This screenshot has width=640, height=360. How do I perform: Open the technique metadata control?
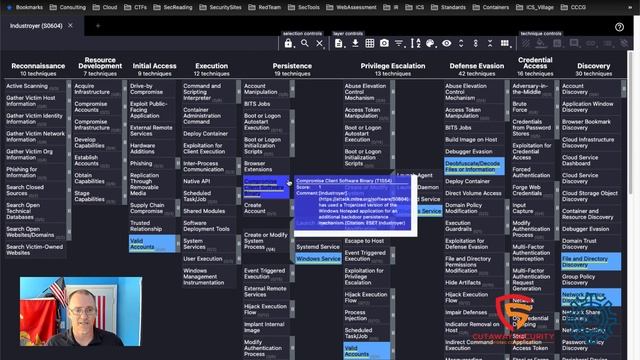coord(607,43)
